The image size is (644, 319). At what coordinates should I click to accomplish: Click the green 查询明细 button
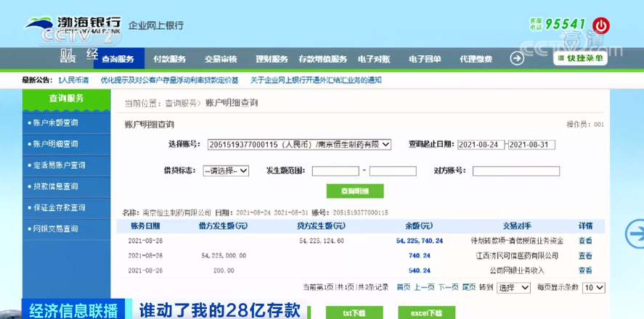[x=355, y=191]
